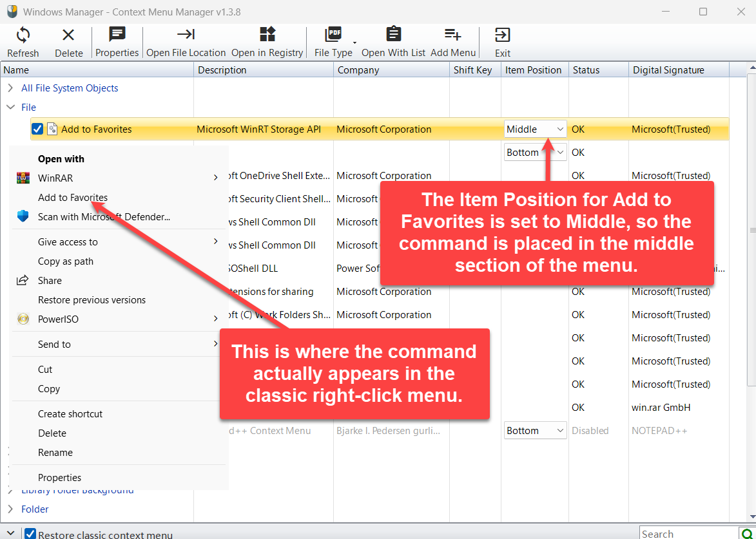
Task: Select Copy in context menu
Action: click(x=49, y=389)
